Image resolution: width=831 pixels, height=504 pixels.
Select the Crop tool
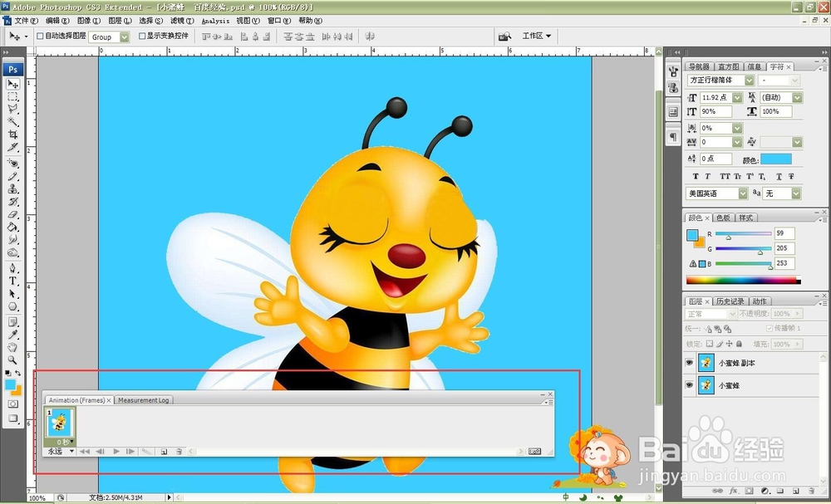pyautogui.click(x=12, y=135)
